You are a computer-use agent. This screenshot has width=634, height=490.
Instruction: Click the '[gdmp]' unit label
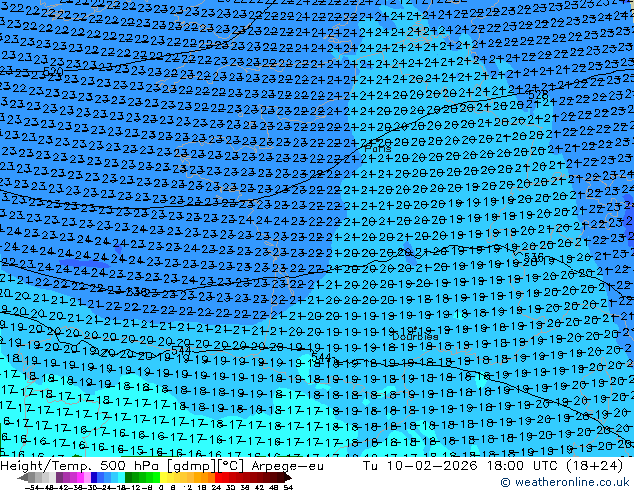click(x=190, y=466)
